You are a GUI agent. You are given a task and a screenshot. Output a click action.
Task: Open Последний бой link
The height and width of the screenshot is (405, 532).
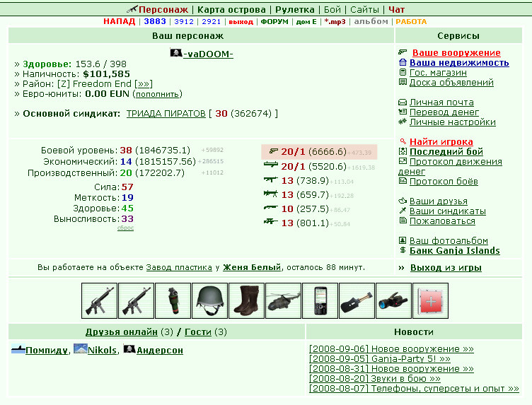point(446,151)
